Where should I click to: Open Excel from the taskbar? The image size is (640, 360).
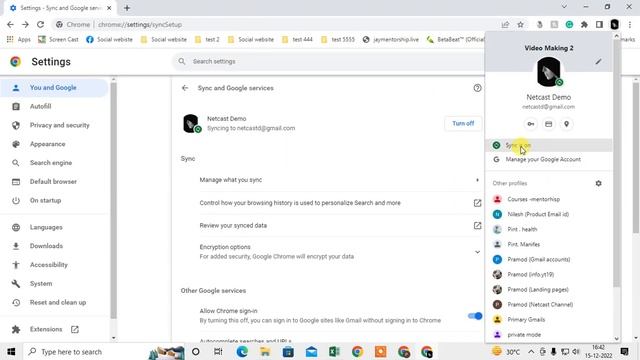[x=334, y=351]
